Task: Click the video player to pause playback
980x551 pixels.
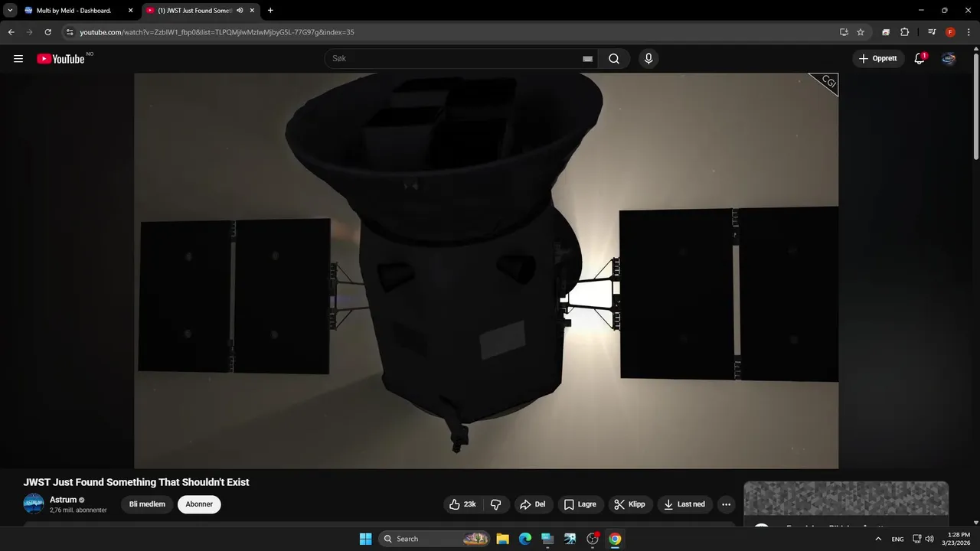Action: point(486,271)
